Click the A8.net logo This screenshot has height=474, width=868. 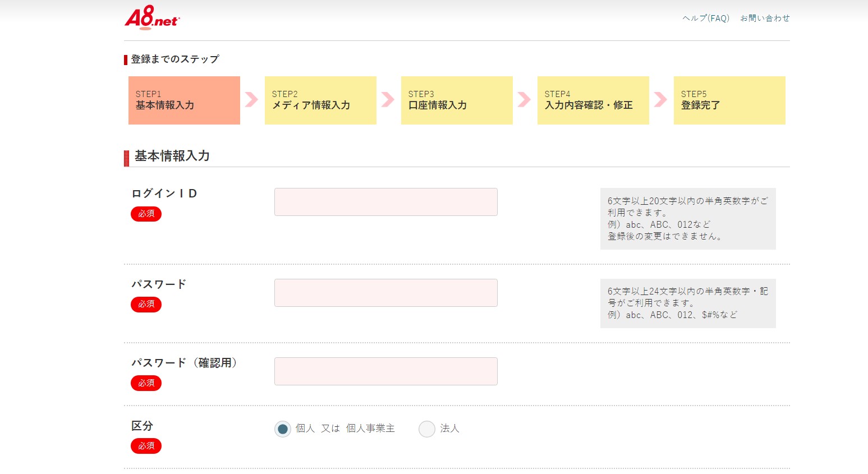pyautogui.click(x=152, y=17)
